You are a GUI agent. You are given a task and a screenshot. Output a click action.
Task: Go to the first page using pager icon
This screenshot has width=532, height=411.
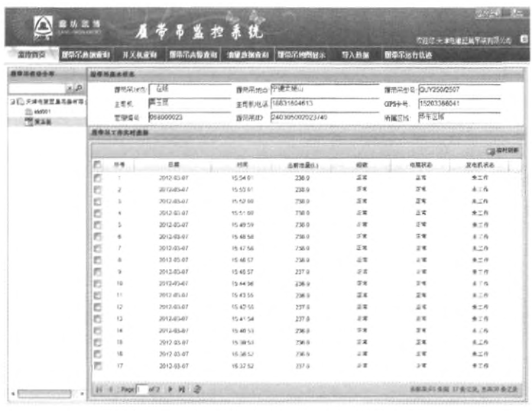tap(99, 390)
